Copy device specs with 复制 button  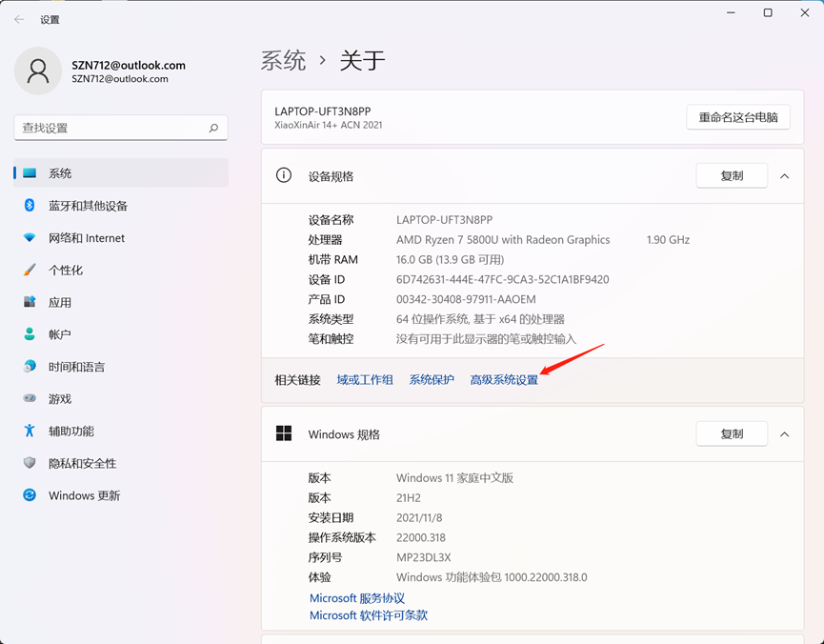pos(732,175)
